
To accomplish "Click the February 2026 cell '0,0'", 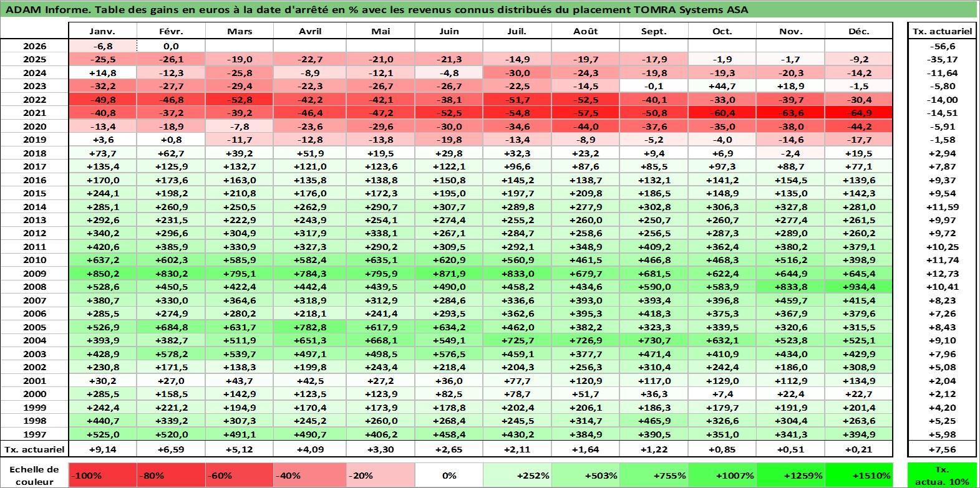I will point(171,46).
